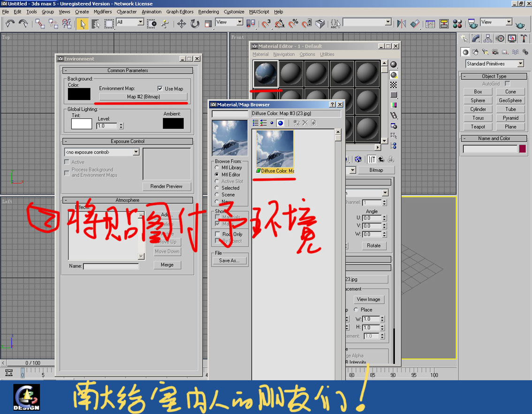Screen dimensions: 532x414
Task: Open Material Editor's Utilities menu
Action: coord(327,54)
